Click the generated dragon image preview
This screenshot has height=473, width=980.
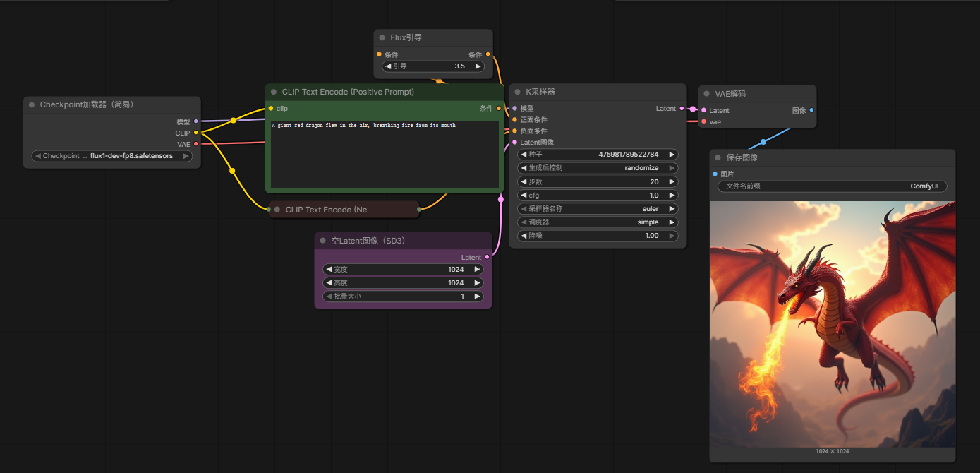[x=832, y=323]
